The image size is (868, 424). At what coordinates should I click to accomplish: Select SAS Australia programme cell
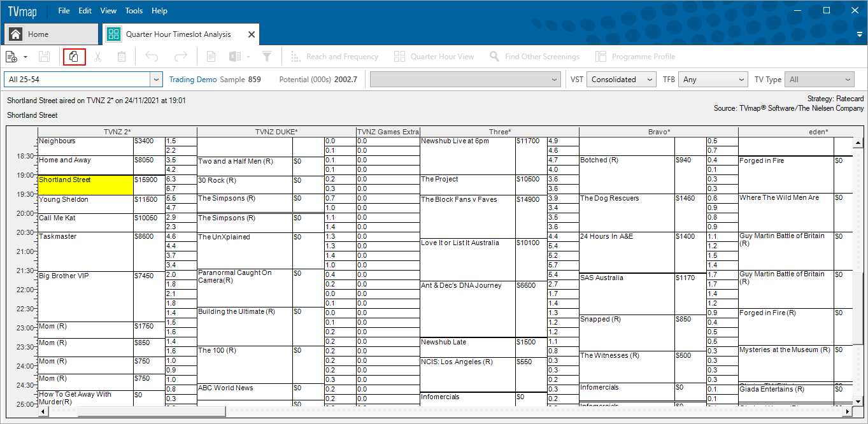(627, 294)
